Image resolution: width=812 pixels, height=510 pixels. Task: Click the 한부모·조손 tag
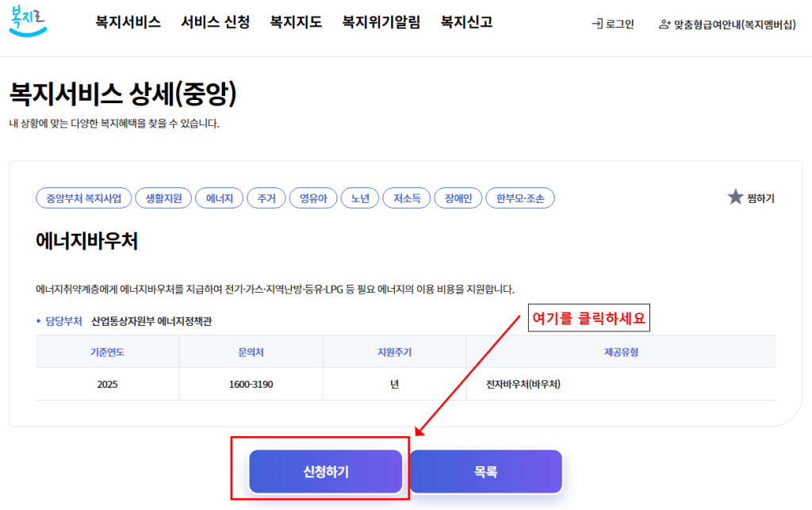point(520,198)
